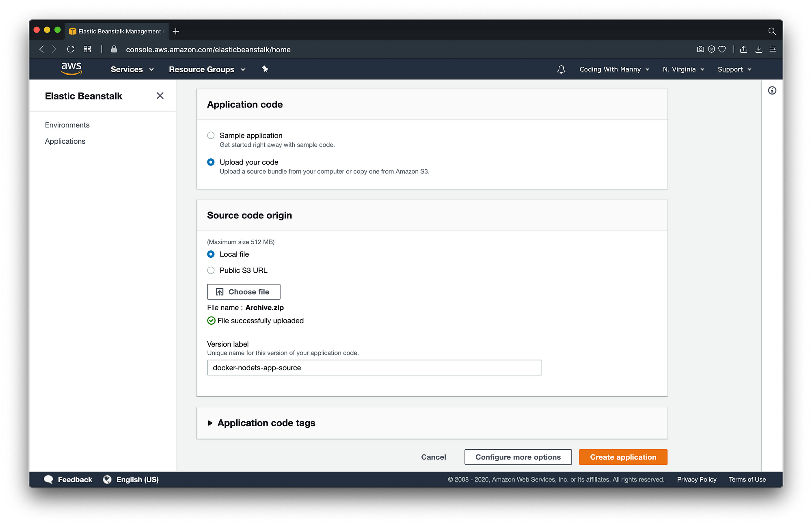Click the 'File successfully uploaded' message

pyautogui.click(x=261, y=321)
